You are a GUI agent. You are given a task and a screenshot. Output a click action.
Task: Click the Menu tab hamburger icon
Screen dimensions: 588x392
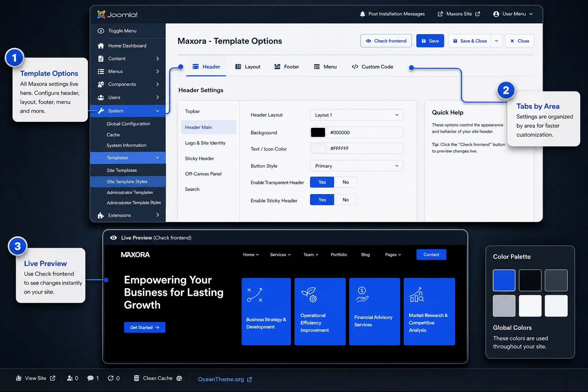coord(317,67)
